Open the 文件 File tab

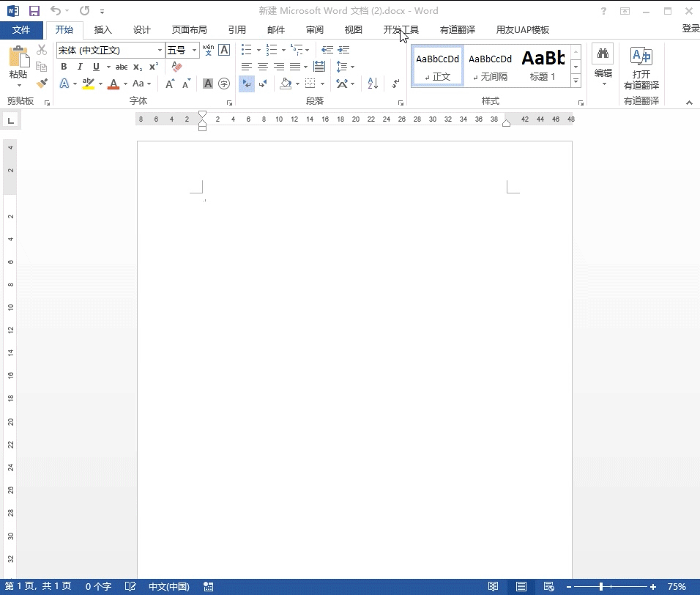(x=21, y=30)
